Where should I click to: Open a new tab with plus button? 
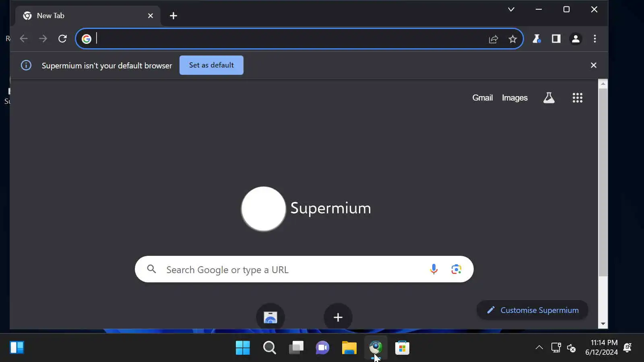(x=173, y=16)
